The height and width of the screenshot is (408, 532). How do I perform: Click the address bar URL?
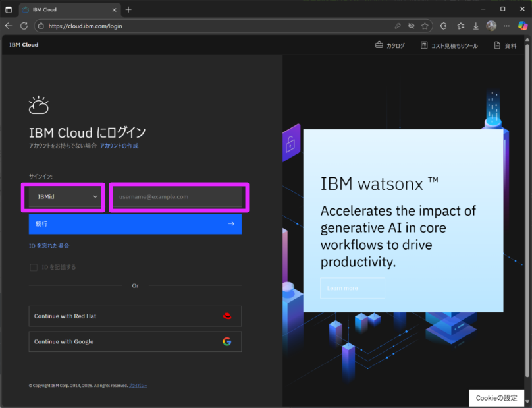(x=85, y=26)
